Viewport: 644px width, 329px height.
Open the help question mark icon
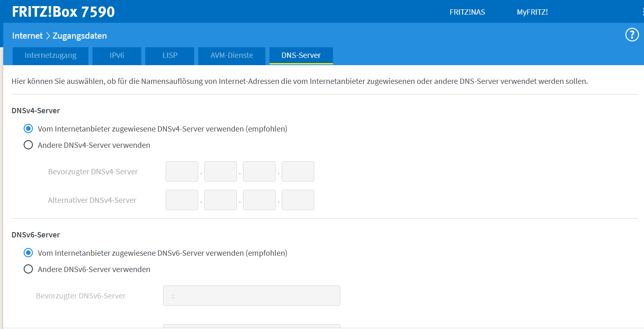point(632,35)
